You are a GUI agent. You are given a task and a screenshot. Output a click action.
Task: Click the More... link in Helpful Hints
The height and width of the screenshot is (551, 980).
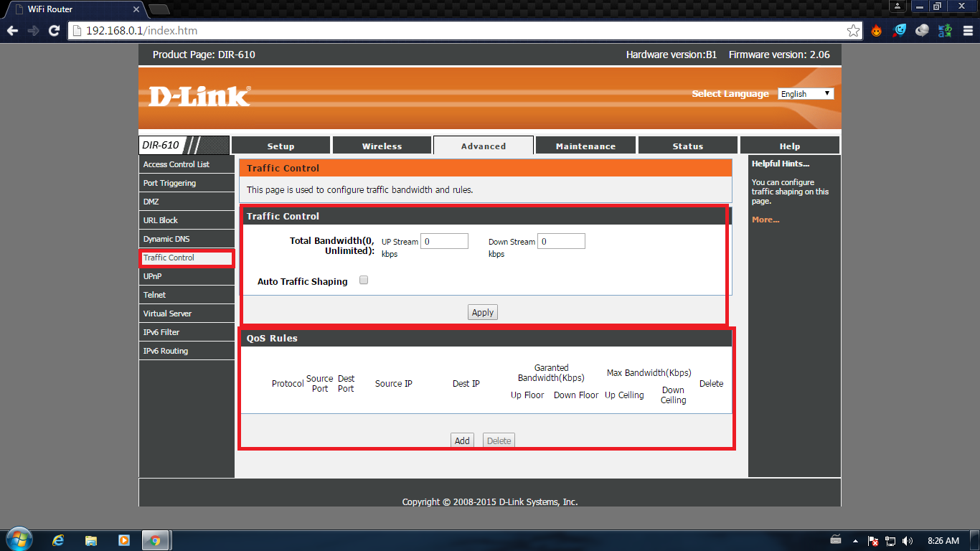(x=765, y=220)
